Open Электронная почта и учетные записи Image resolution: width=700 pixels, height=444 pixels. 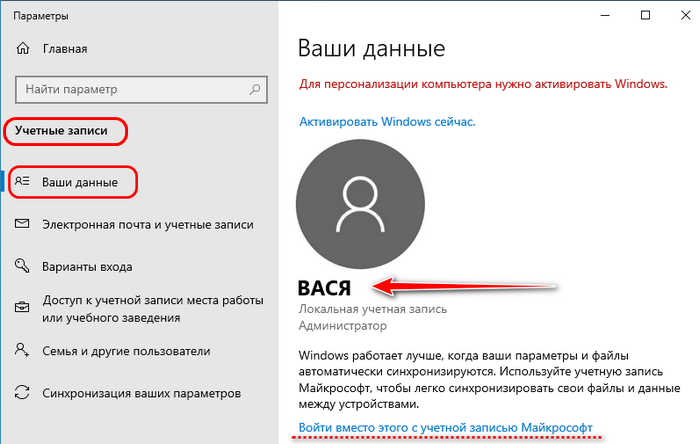tap(148, 224)
